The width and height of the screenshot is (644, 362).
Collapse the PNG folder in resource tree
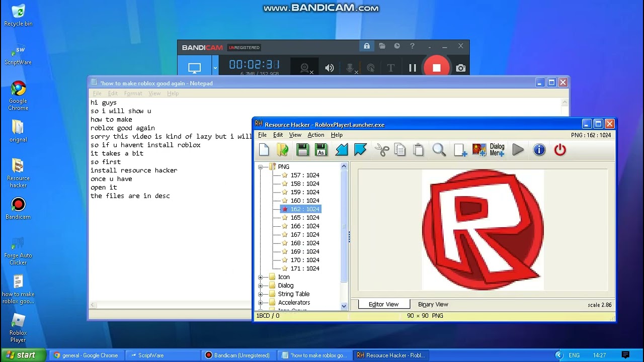261,166
